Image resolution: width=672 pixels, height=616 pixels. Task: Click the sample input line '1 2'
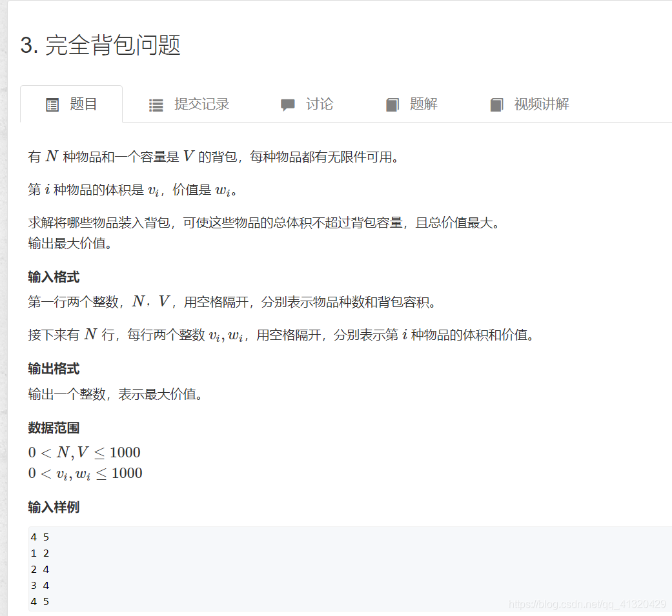pyautogui.click(x=40, y=553)
